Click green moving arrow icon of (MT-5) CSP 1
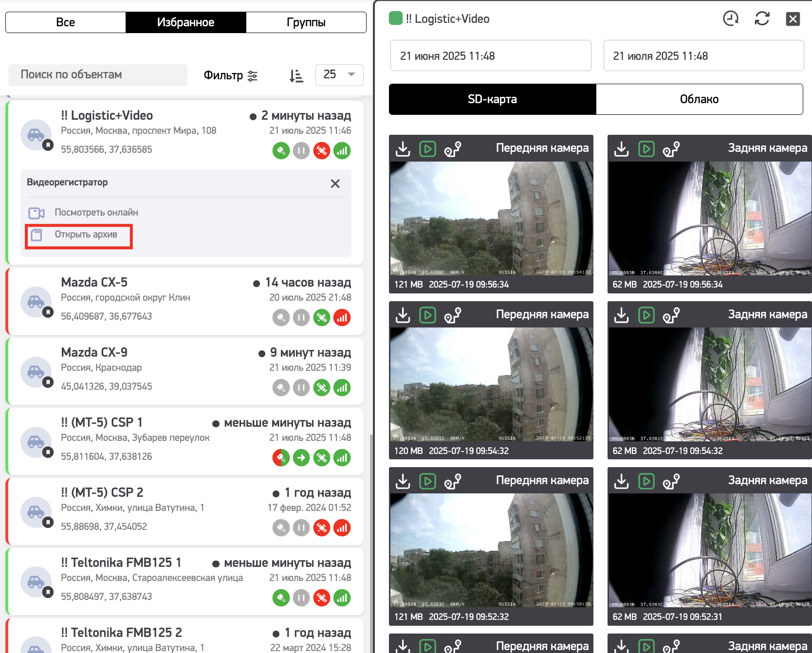The width and height of the screenshot is (812, 653). point(301,458)
